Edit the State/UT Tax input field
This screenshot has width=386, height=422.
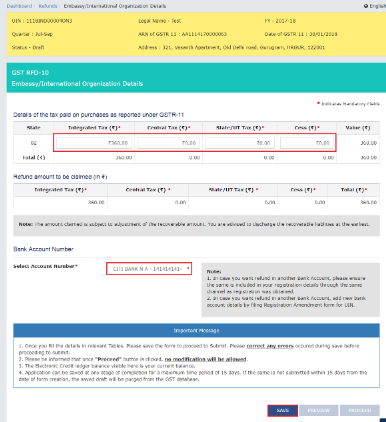click(x=240, y=143)
